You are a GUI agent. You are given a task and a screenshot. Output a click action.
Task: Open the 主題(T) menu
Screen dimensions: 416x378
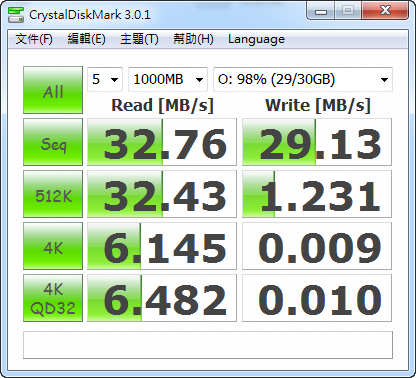(139, 39)
